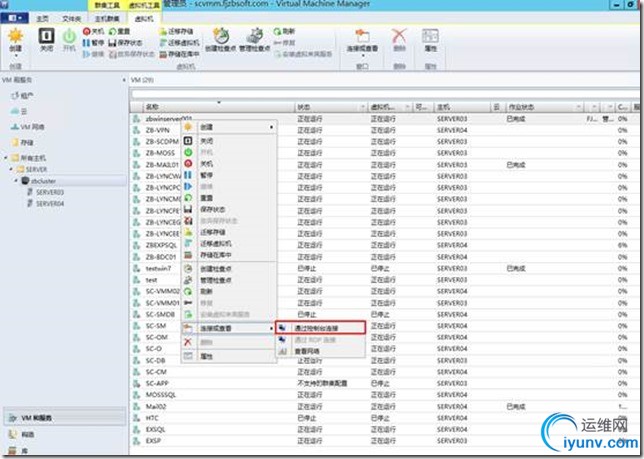Viewport: 644px width, 459px height.
Task: Switch to the 文件夹 folder tab
Action: click(x=71, y=19)
